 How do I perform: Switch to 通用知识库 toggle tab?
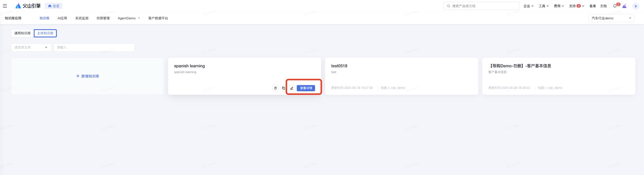(x=23, y=33)
